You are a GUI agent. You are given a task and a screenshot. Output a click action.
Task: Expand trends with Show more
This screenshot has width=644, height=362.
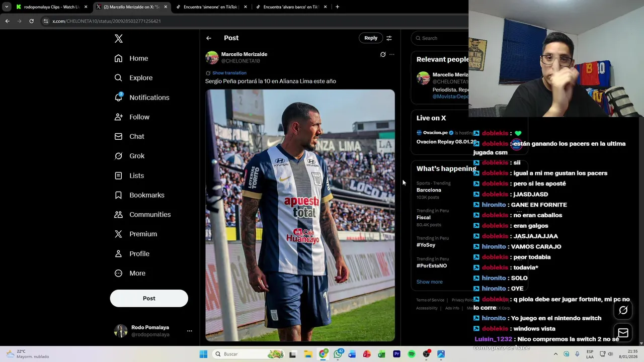tap(429, 282)
